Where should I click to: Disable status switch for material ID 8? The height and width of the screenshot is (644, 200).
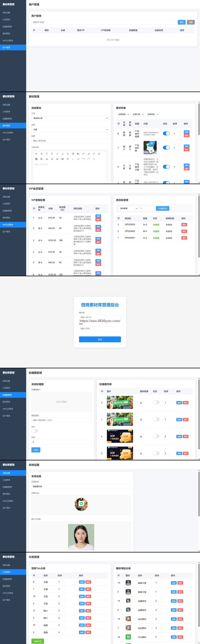166,133
